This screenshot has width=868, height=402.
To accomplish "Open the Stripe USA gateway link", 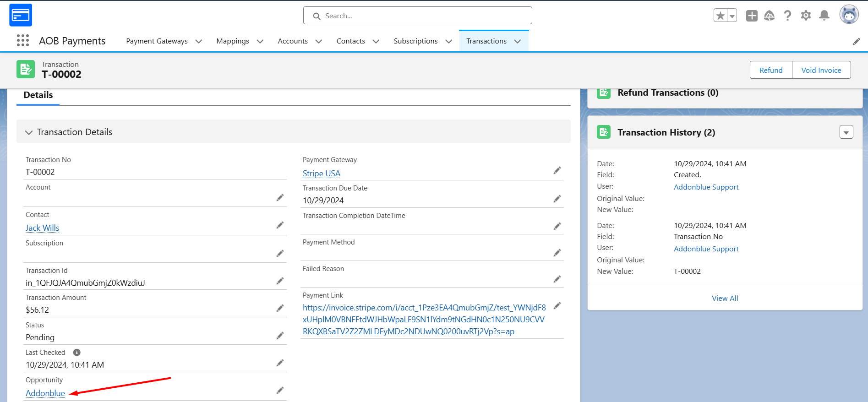I will pyautogui.click(x=322, y=174).
